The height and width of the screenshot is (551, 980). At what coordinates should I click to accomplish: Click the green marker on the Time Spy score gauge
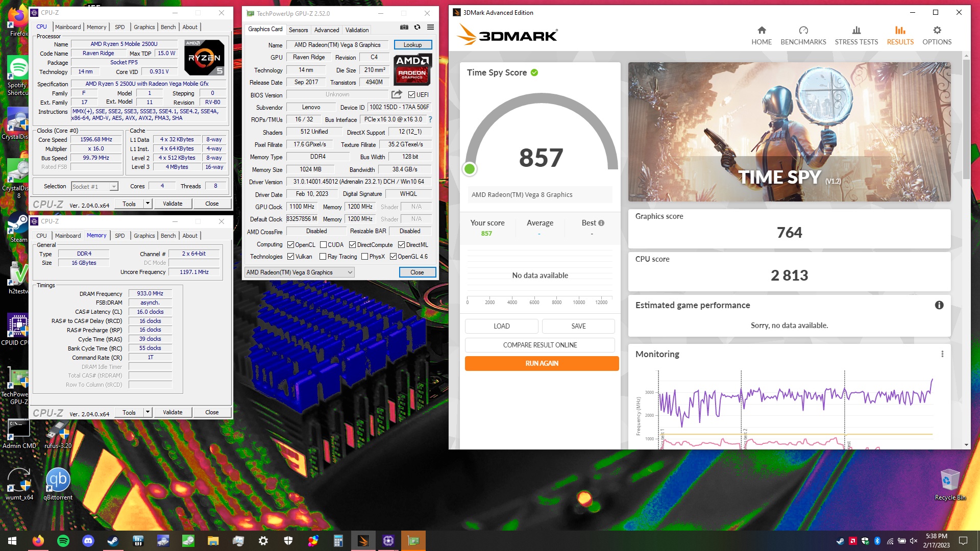[469, 168]
